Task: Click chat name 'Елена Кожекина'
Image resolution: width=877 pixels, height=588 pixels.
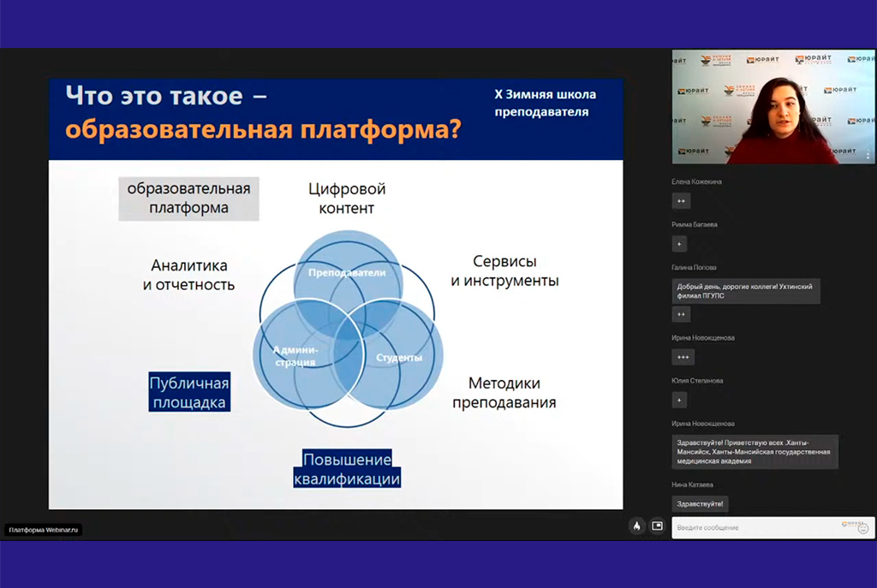Action: point(696,181)
